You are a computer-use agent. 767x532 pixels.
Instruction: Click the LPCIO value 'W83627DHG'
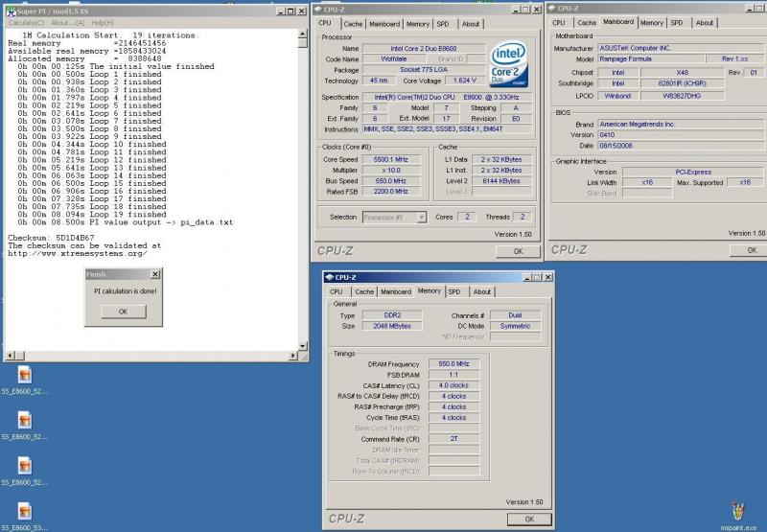coord(682,96)
